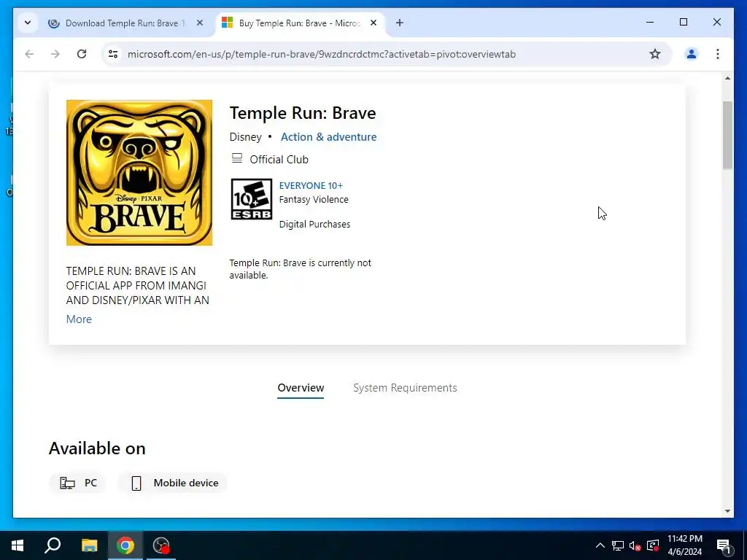Image resolution: width=747 pixels, height=560 pixels.
Task: Open File Explorer from taskbar
Action: pyautogui.click(x=89, y=545)
